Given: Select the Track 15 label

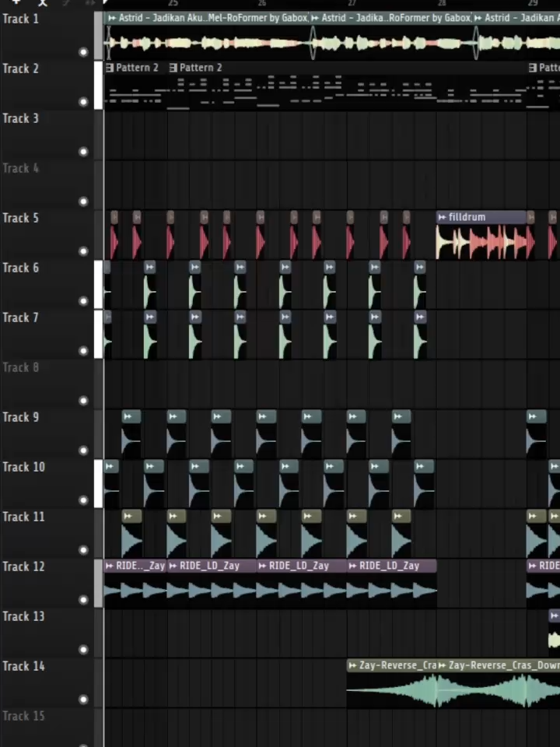Looking at the screenshot, I should tap(23, 716).
